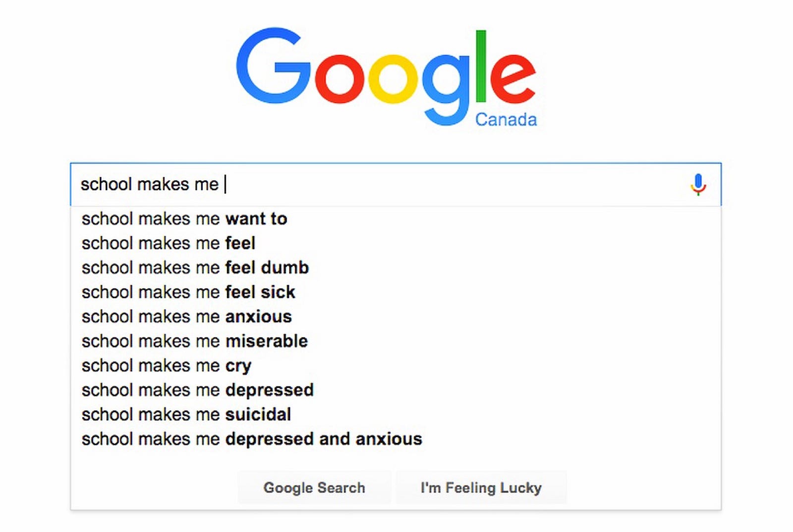Click the bold word "miserable"
The height and width of the screenshot is (532, 793).
coord(267,341)
